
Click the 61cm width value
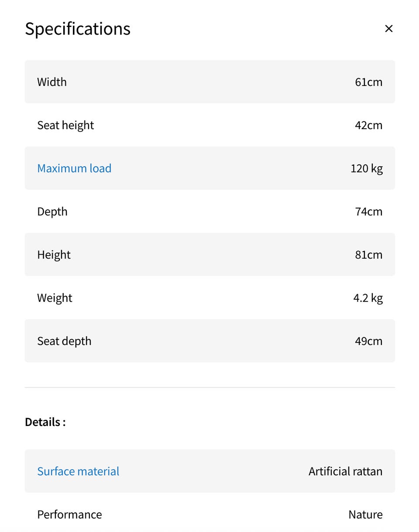pos(368,82)
